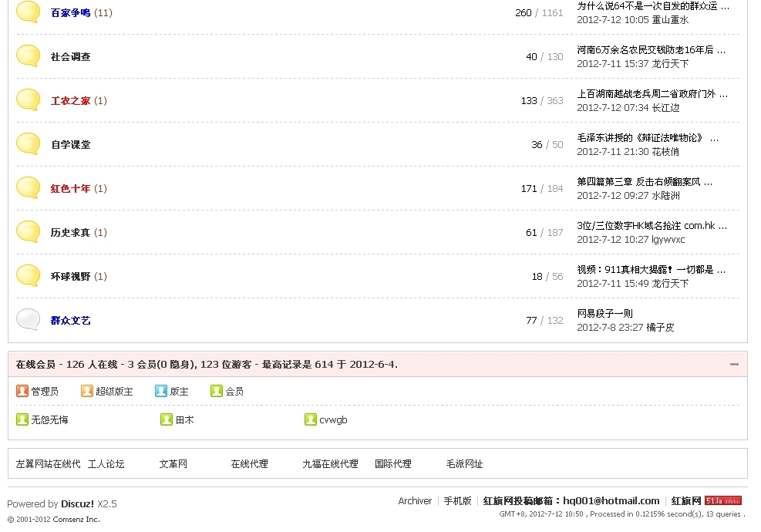Viewport: 761px width, 532px height.
Task: Click the gray 群众文艺 forum bubble icon
Action: click(29, 320)
